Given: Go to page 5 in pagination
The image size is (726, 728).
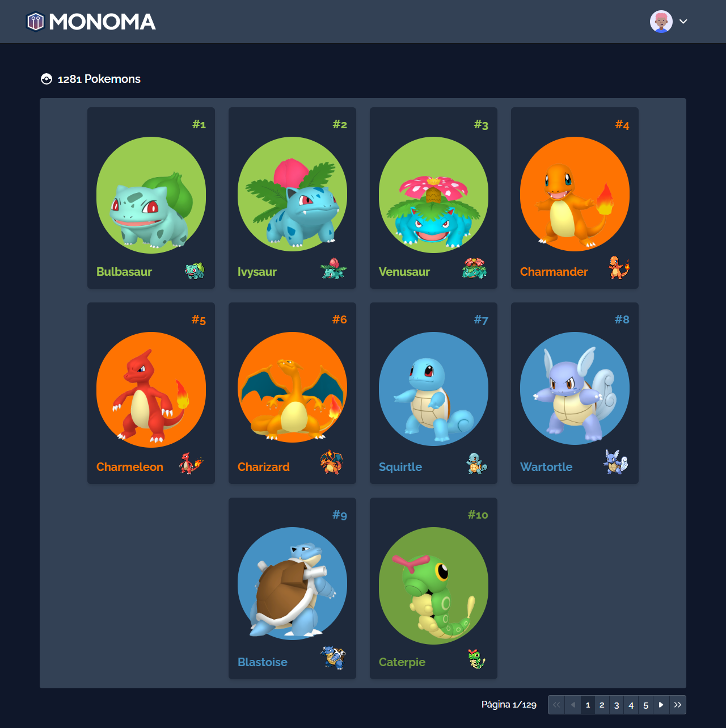Looking at the screenshot, I should coord(645,705).
